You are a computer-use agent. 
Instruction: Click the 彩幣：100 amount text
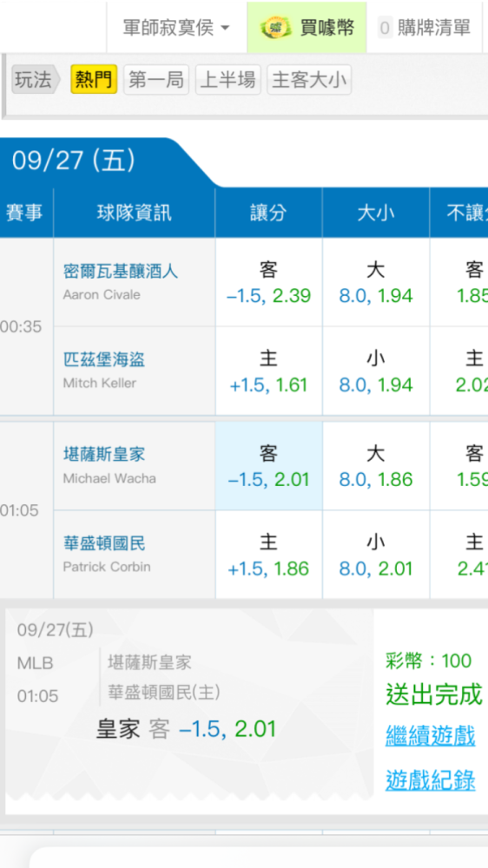(428, 661)
